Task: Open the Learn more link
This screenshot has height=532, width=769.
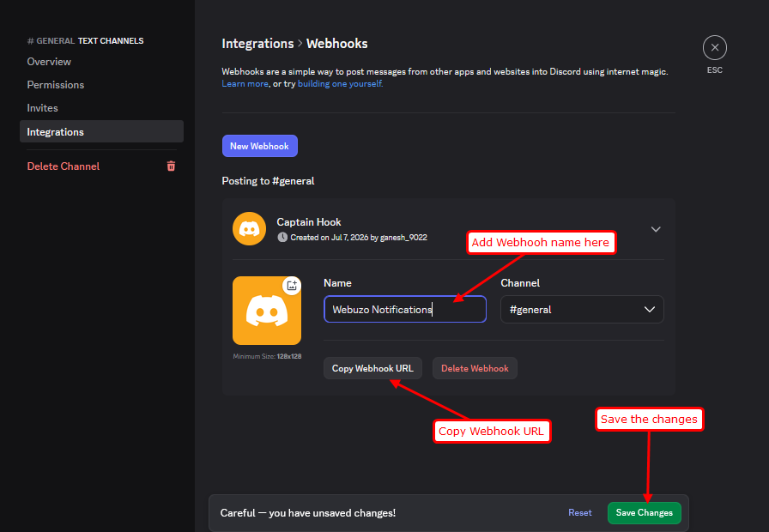Action: pos(245,84)
